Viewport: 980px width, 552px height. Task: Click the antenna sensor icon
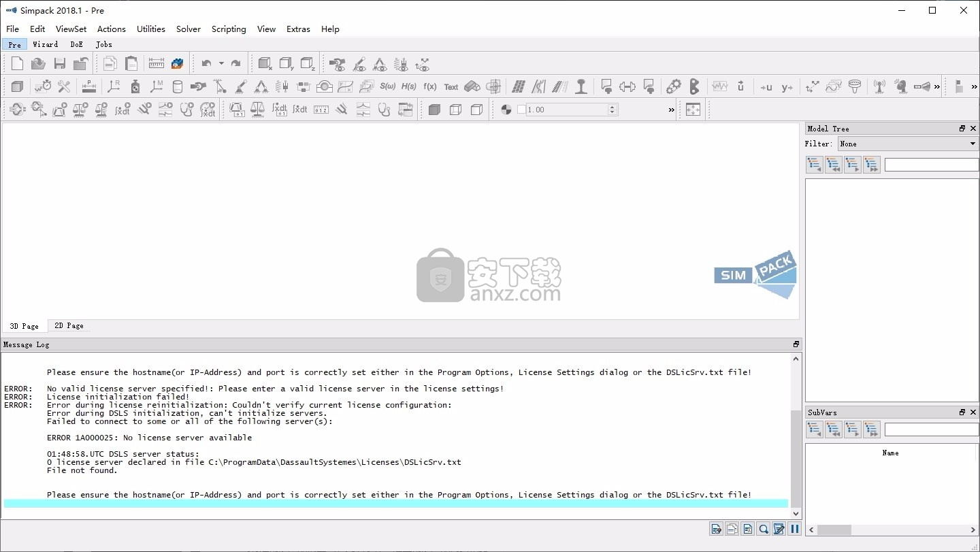879,86
